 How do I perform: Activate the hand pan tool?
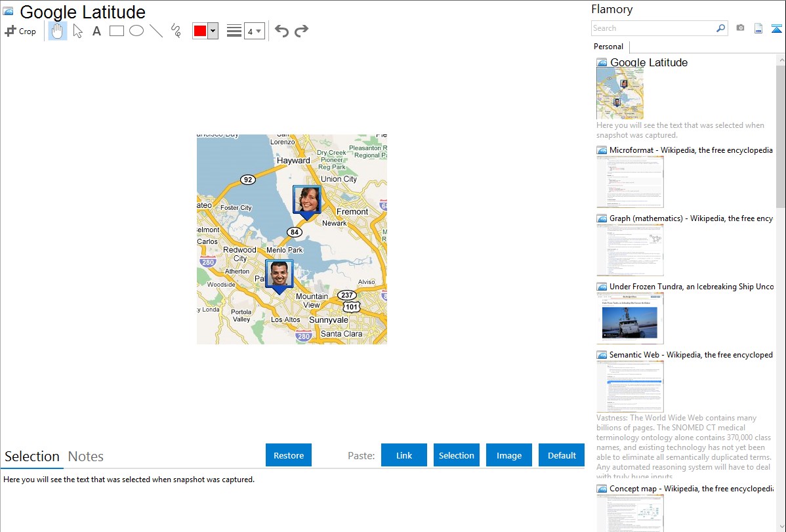pos(58,31)
